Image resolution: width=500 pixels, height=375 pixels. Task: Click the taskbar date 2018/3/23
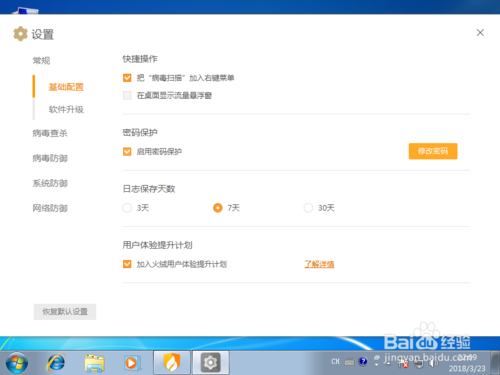pyautogui.click(x=467, y=368)
